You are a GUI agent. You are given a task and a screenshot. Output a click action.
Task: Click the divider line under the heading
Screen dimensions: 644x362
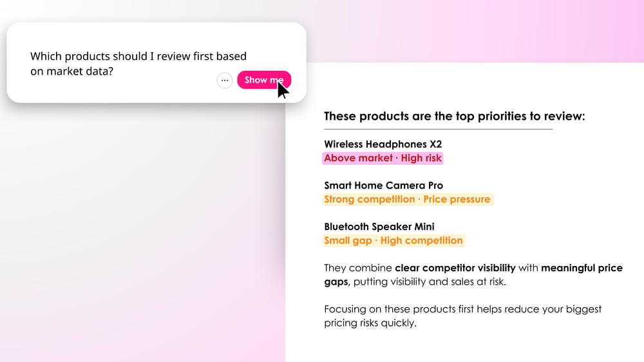click(438, 129)
